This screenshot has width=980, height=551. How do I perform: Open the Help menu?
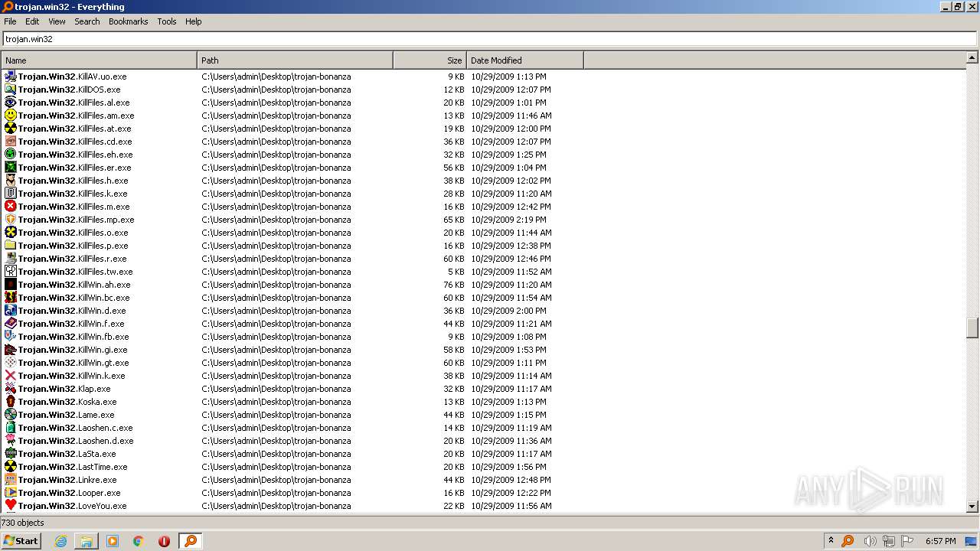click(x=194, y=21)
